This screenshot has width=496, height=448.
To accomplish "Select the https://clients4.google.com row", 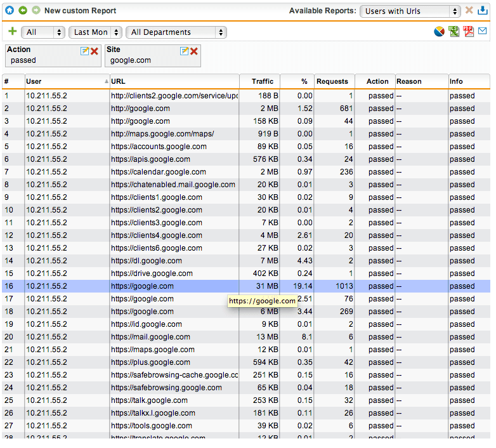I will [246, 235].
